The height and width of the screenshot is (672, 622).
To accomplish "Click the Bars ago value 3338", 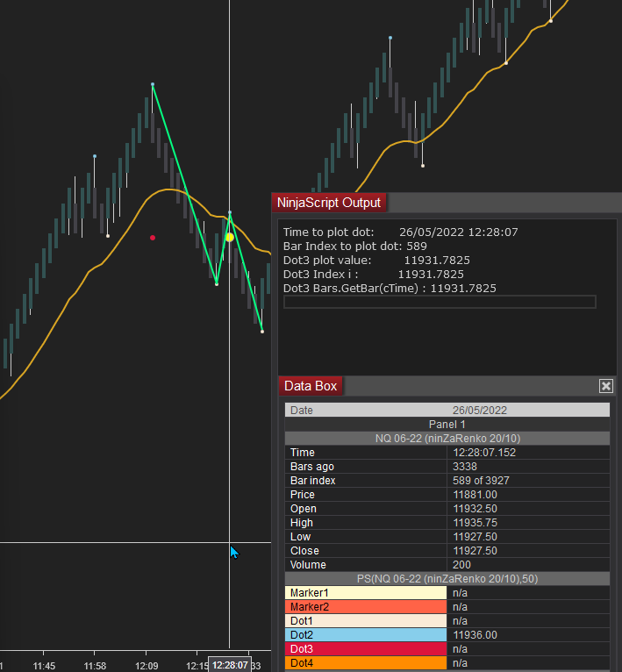I will [465, 467].
